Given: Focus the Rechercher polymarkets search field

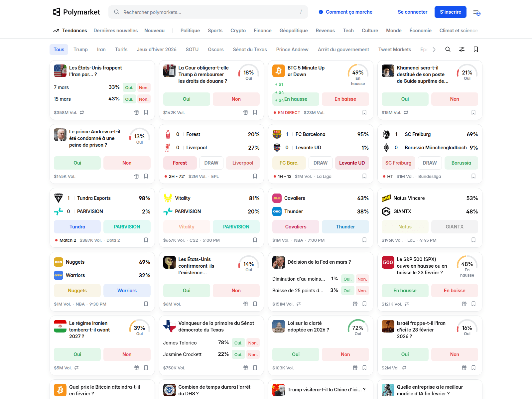Looking at the screenshot, I should pyautogui.click(x=208, y=12).
